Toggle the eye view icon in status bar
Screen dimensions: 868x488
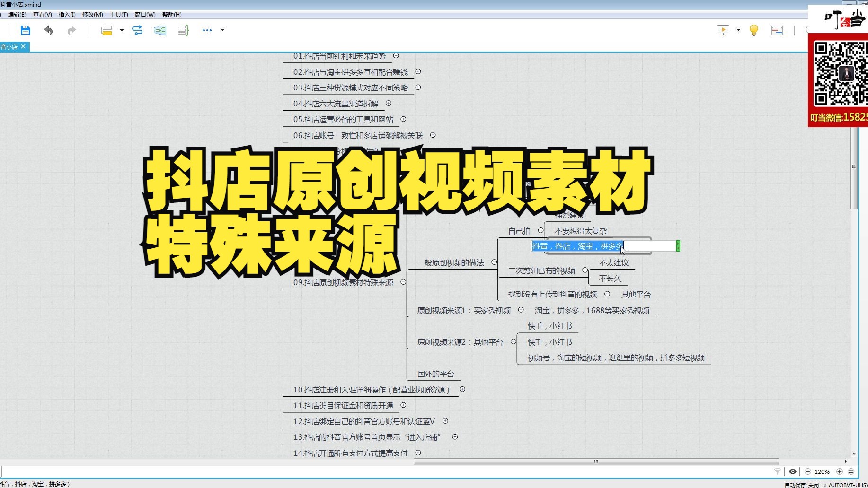click(x=793, y=471)
